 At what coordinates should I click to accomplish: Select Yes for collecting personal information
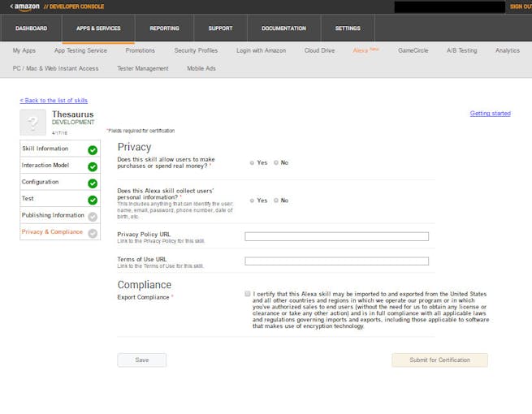[x=252, y=201]
